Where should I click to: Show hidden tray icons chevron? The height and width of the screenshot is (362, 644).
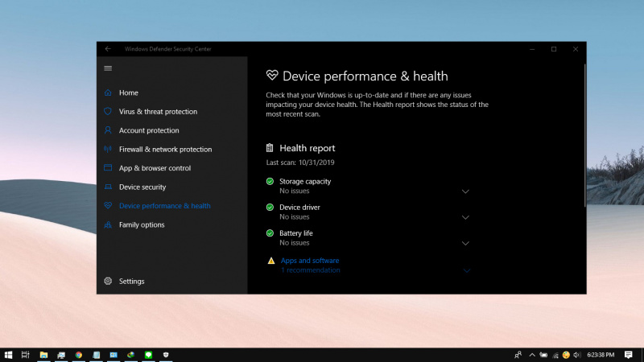click(532, 355)
